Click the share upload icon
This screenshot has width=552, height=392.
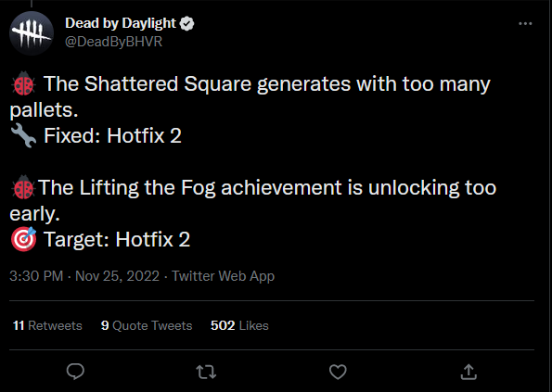coord(469,372)
